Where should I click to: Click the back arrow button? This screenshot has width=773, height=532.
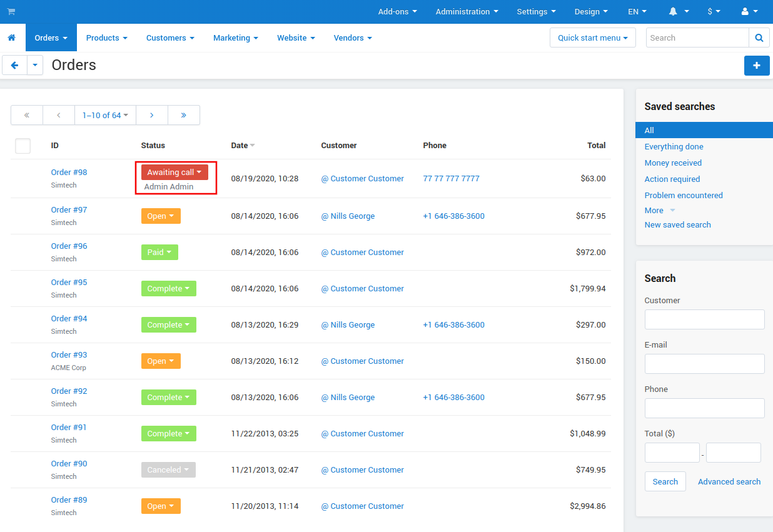(14, 65)
